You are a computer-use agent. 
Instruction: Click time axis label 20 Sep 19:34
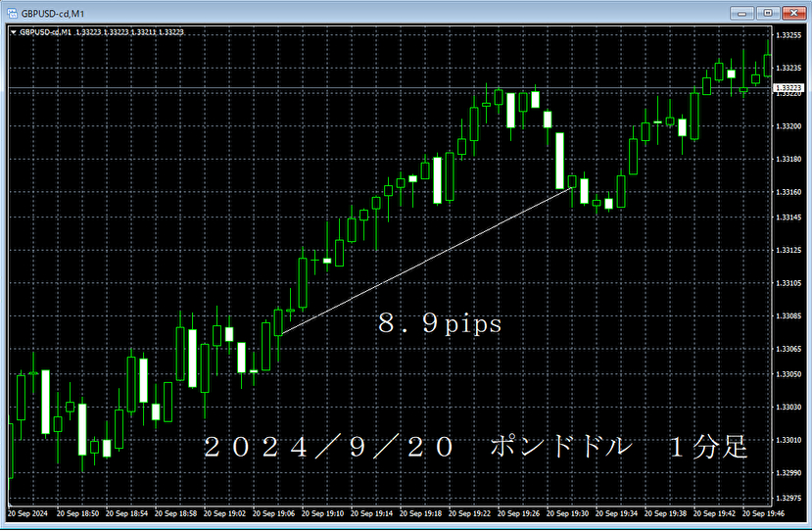pyautogui.click(x=617, y=514)
